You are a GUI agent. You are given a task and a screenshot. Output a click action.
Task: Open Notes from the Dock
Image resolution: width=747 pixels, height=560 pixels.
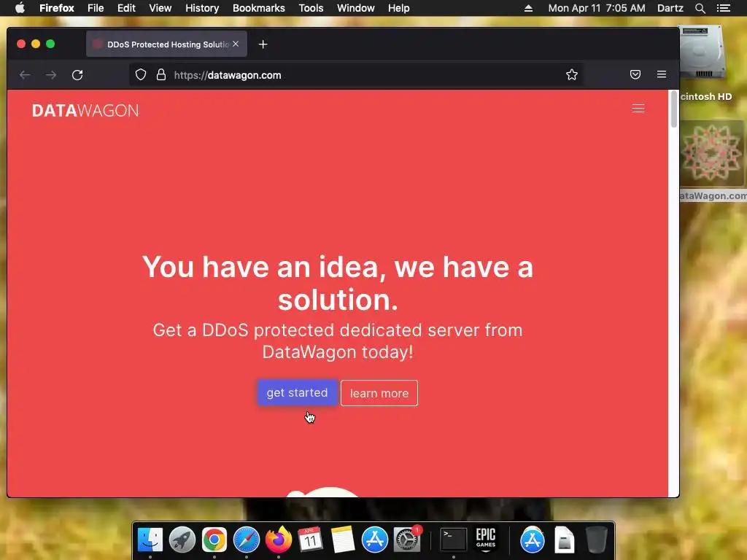[343, 540]
